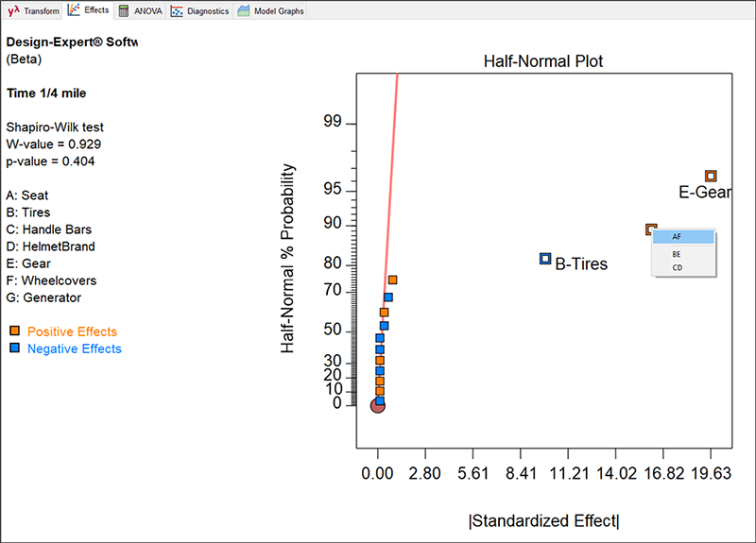This screenshot has width=756, height=543.
Task: Click the Effects tab's plot icon
Action: click(74, 10)
